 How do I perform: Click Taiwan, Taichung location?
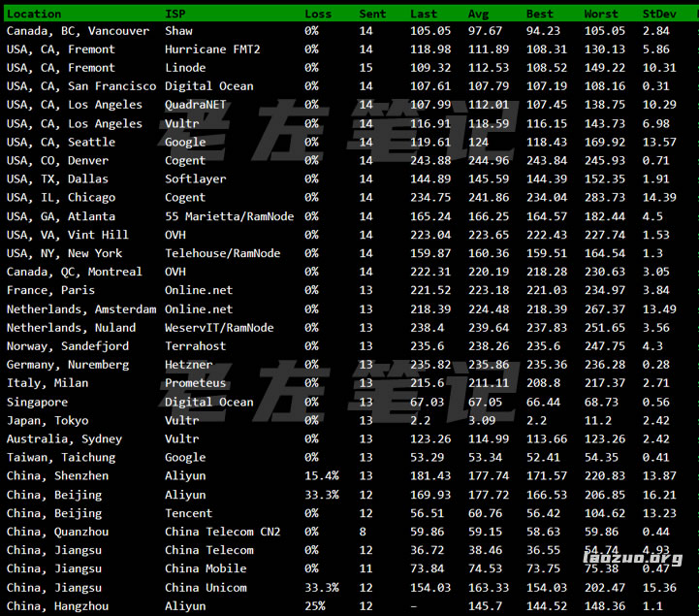pyautogui.click(x=61, y=458)
